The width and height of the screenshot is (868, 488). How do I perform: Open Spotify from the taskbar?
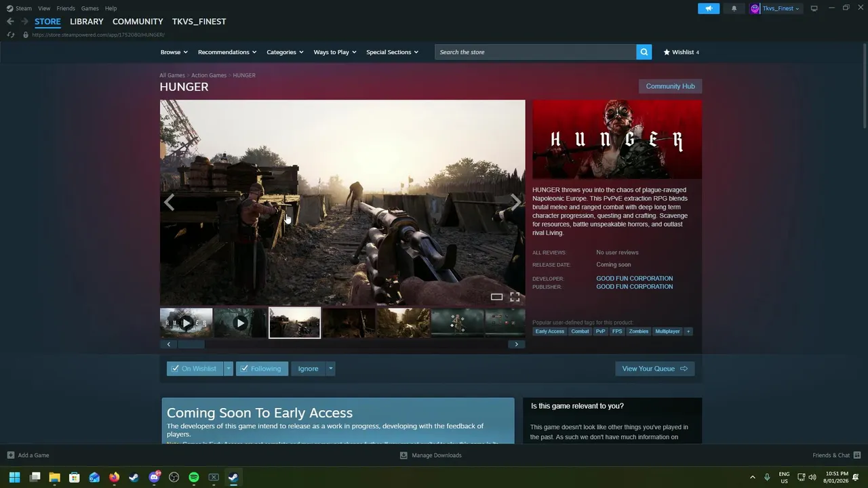tap(194, 477)
